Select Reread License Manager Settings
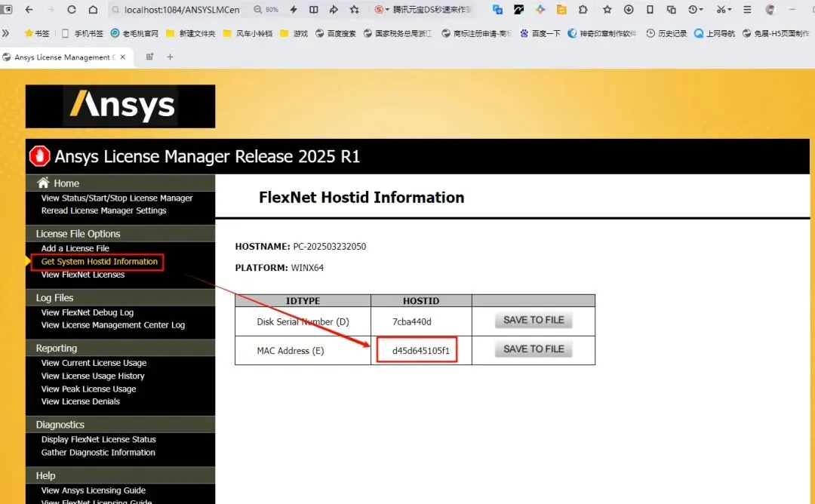The image size is (815, 504). point(104,211)
